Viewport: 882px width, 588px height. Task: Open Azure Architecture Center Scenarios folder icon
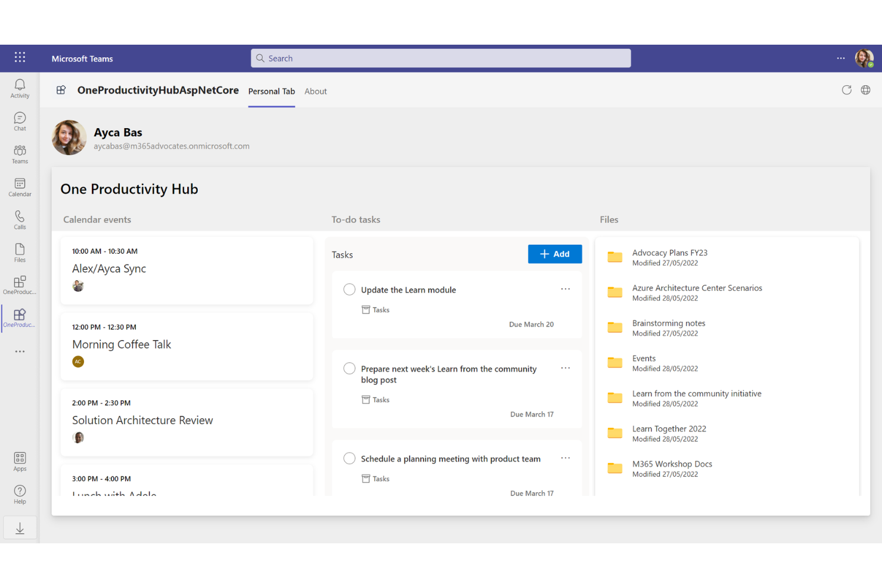tap(615, 292)
